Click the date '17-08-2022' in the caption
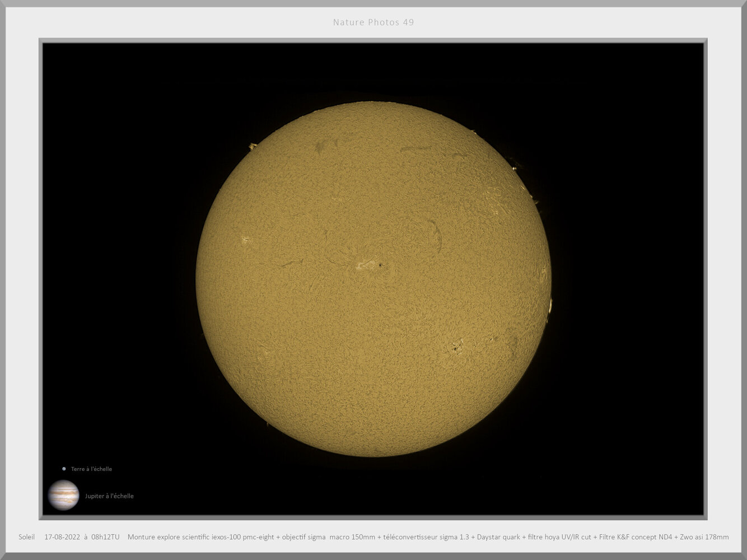This screenshot has width=747, height=560. click(x=62, y=536)
